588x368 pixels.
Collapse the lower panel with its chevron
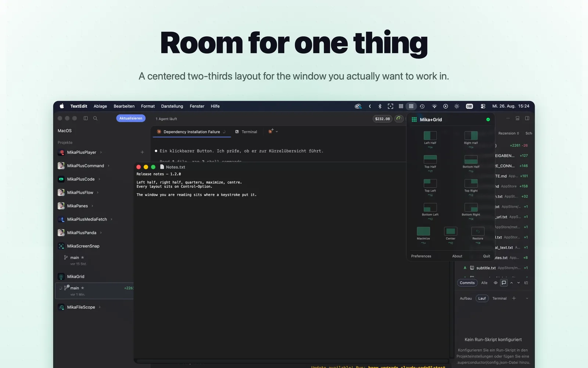tap(527, 298)
